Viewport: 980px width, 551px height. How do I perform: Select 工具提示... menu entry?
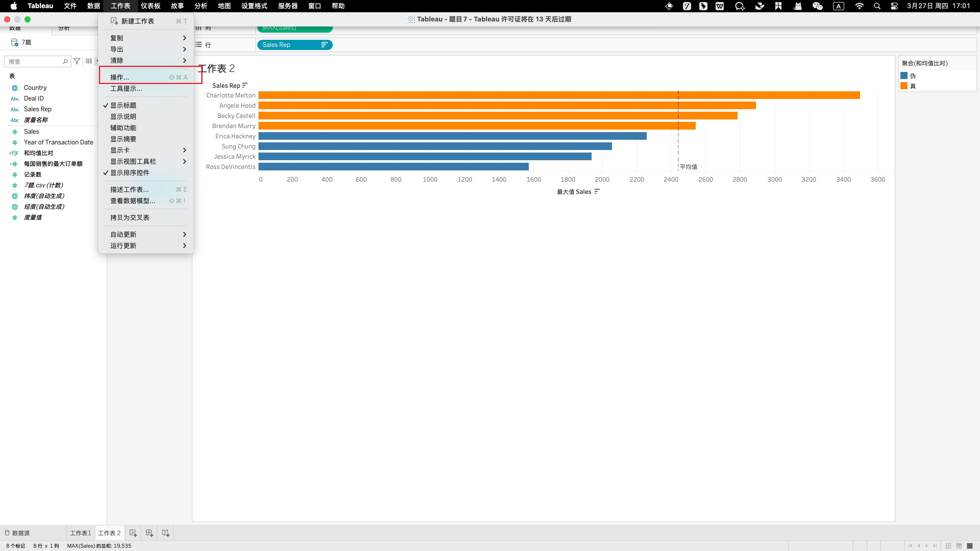point(146,89)
